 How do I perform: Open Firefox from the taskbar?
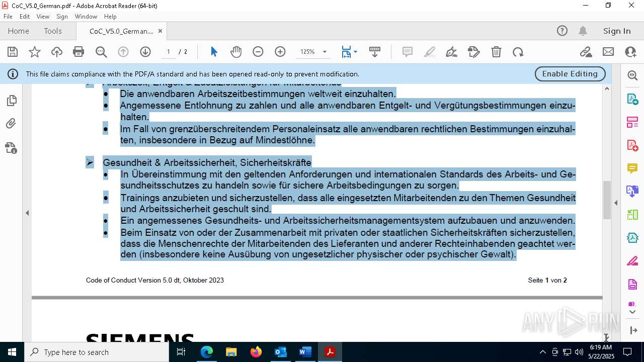coord(256,352)
